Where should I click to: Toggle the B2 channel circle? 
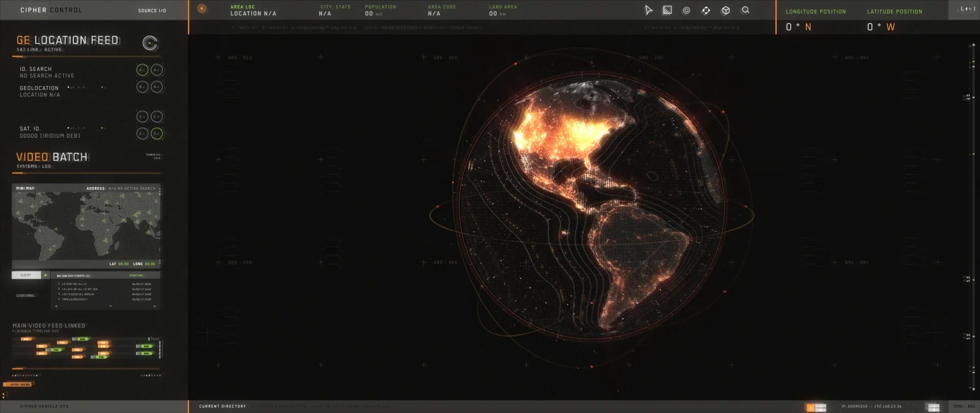coord(157,87)
